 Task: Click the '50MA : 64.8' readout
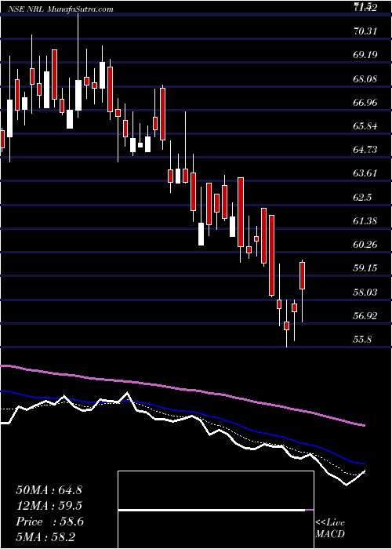(x=49, y=490)
